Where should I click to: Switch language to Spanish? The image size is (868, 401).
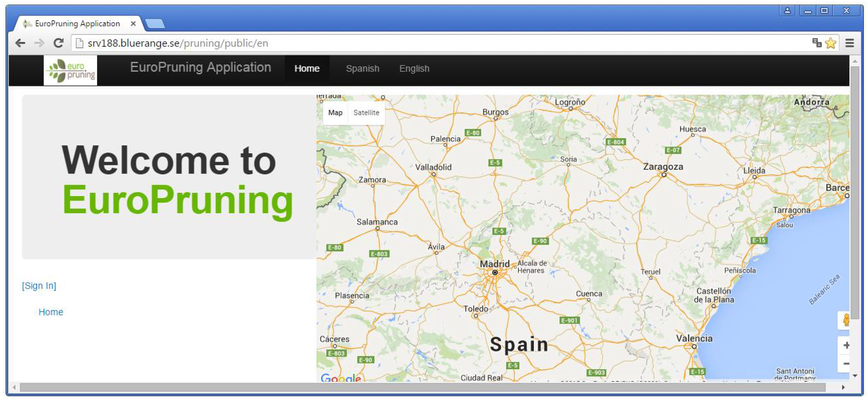pyautogui.click(x=362, y=68)
